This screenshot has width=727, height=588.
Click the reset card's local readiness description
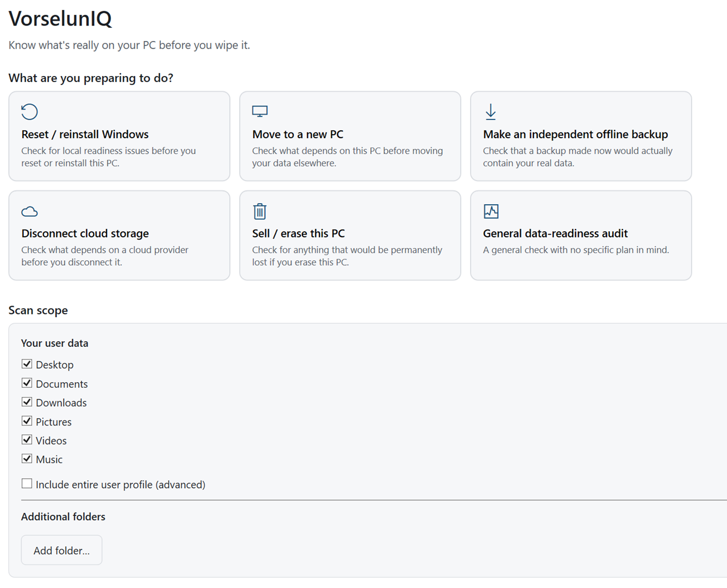(109, 157)
